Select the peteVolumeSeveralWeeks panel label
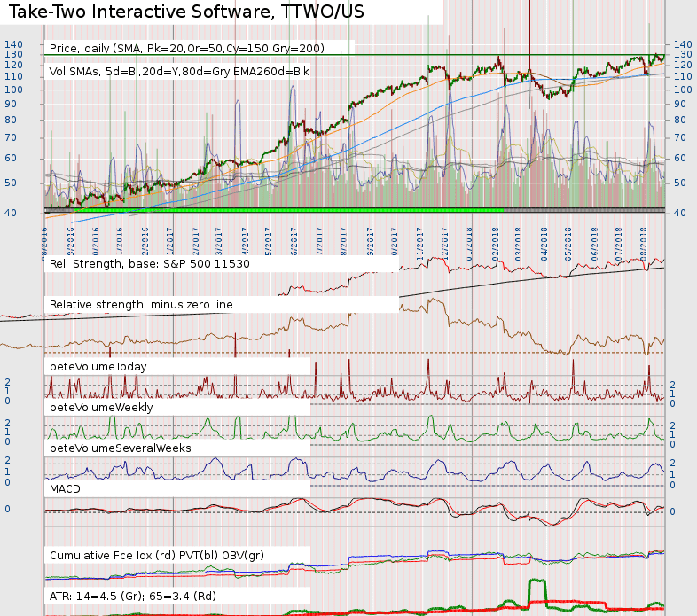The image size is (697, 616). coord(120,448)
